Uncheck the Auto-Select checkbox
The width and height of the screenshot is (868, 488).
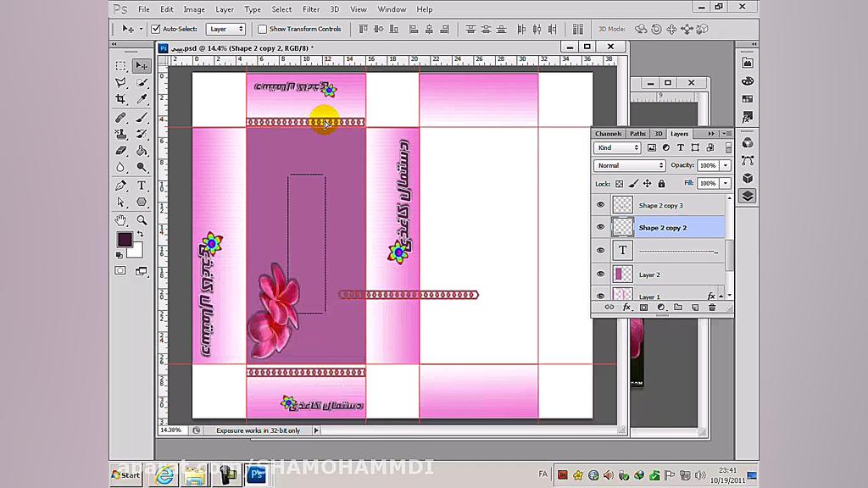(156, 29)
